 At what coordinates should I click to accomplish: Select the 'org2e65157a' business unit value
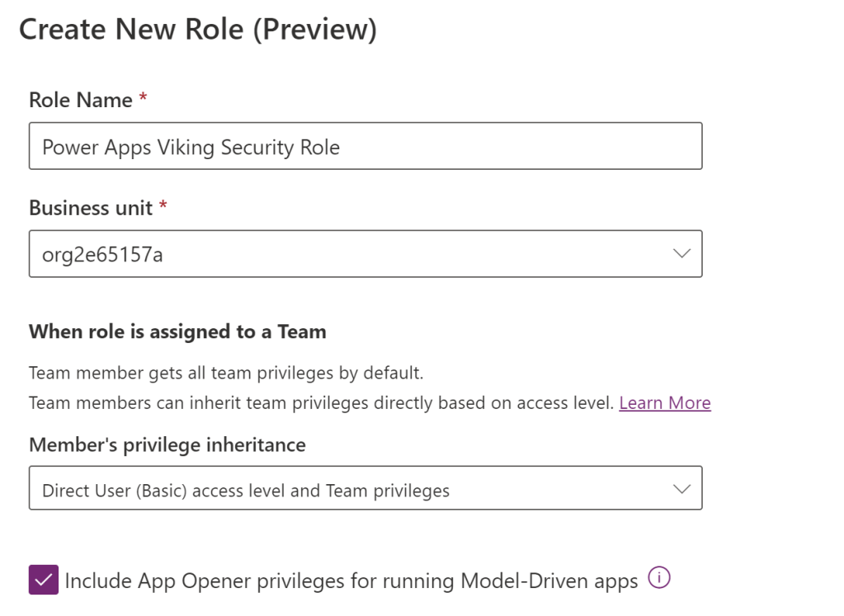point(102,255)
